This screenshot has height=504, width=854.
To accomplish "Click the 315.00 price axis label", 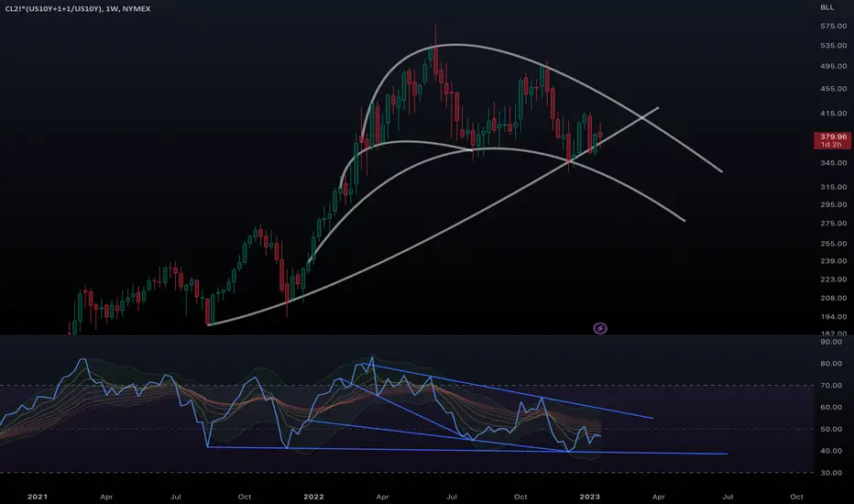I will 833,187.
